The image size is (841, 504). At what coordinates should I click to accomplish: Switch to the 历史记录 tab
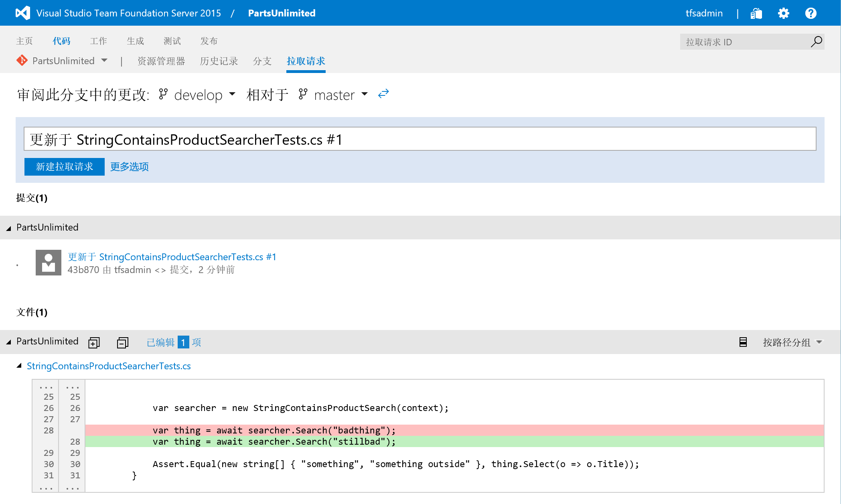219,61
